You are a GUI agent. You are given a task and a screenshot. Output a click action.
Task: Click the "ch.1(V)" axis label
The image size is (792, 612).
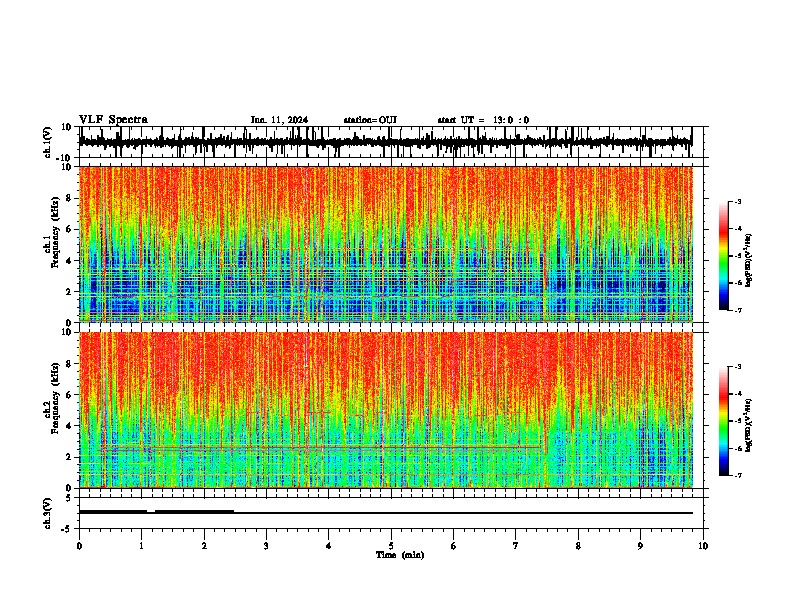click(48, 142)
